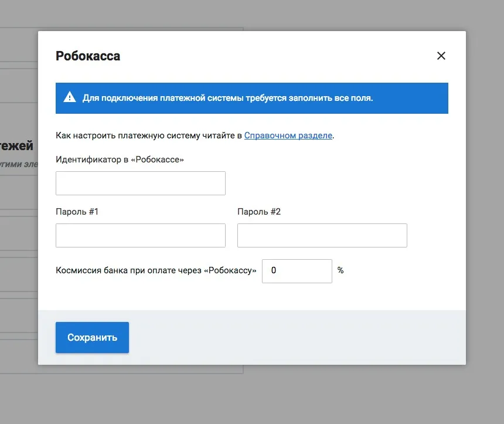Viewport: 504px width, 424px height.
Task: Click the % sign after the commission field
Action: (x=340, y=270)
